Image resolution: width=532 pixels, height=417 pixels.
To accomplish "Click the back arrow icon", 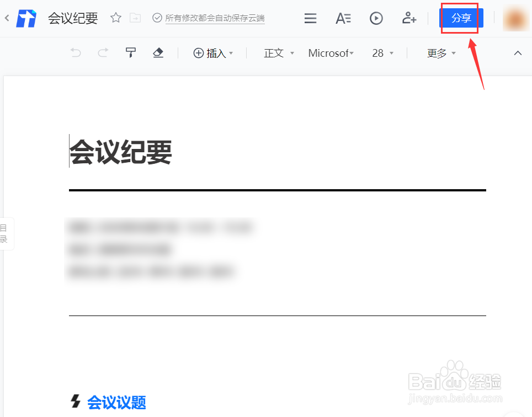I will (x=6, y=17).
